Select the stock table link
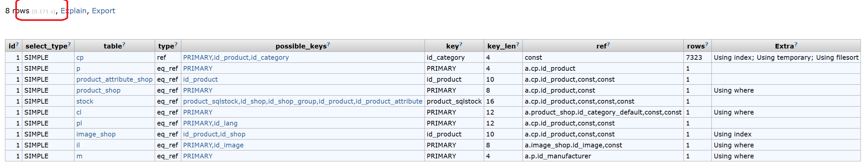868x167 pixels. click(x=85, y=101)
